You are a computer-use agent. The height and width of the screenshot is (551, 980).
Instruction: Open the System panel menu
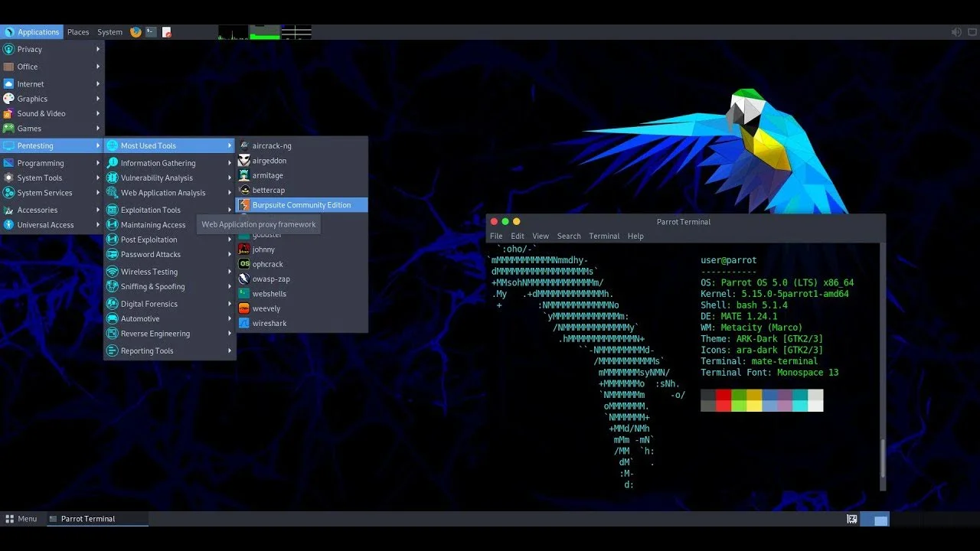tap(109, 32)
